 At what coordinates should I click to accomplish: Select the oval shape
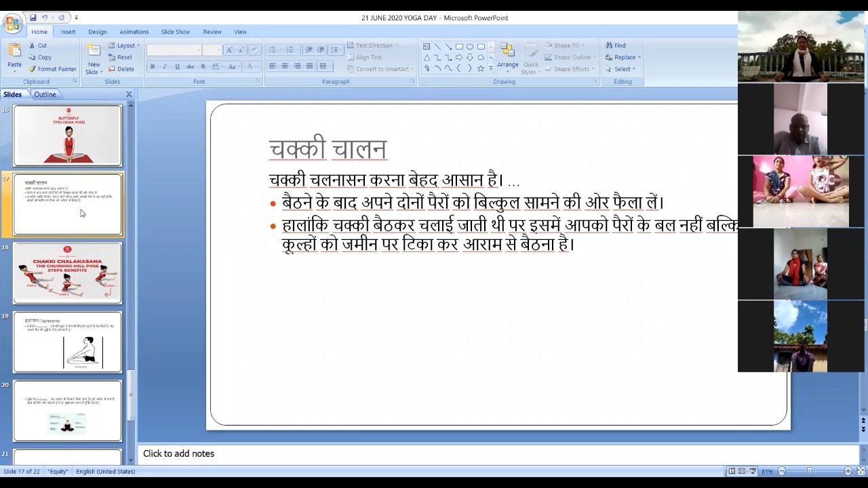(x=470, y=47)
